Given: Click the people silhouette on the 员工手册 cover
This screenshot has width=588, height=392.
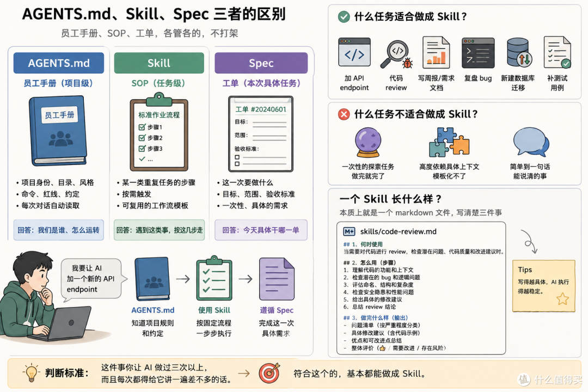Looking at the screenshot, I should (x=61, y=139).
